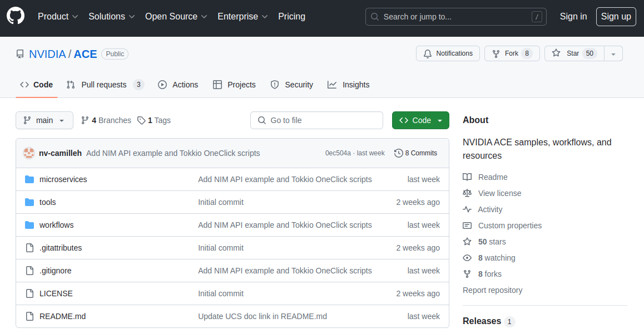This screenshot has width=644, height=333.
Task: Click the magnifier icon in the top search box
Action: pyautogui.click(x=375, y=17)
